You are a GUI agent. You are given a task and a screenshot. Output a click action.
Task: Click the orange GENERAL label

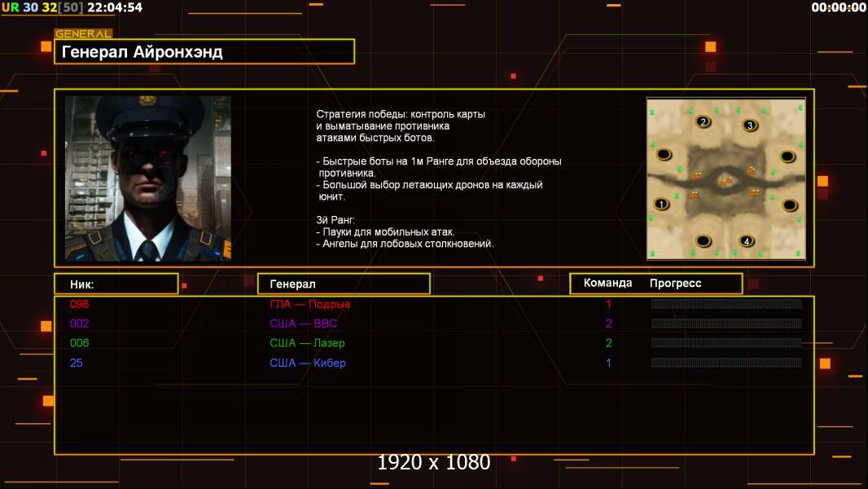pos(84,33)
